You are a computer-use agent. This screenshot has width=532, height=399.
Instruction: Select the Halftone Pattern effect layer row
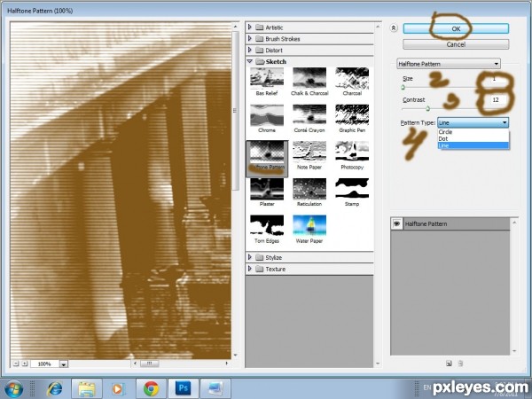point(450,223)
